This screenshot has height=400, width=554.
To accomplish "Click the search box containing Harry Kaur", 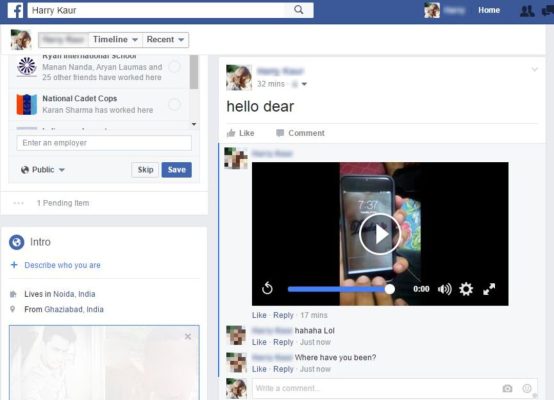I will pyautogui.click(x=170, y=10).
